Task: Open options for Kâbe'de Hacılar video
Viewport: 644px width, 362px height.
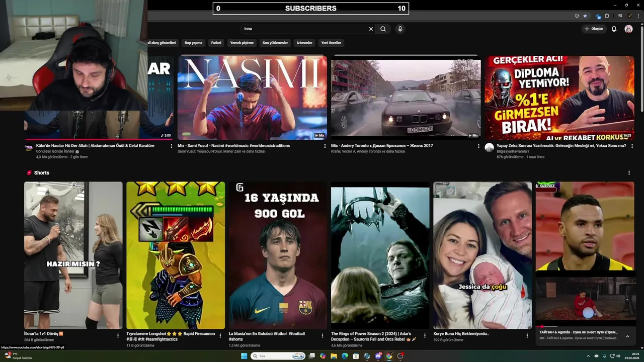Action: pos(171,146)
